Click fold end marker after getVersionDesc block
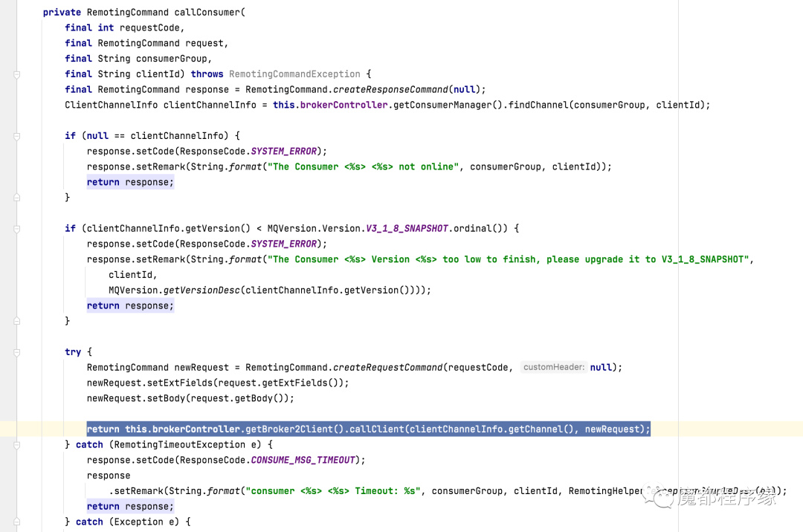 [16, 321]
